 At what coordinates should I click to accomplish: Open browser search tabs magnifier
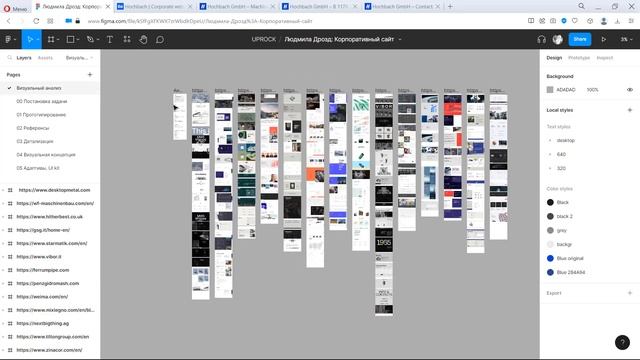[581, 6]
